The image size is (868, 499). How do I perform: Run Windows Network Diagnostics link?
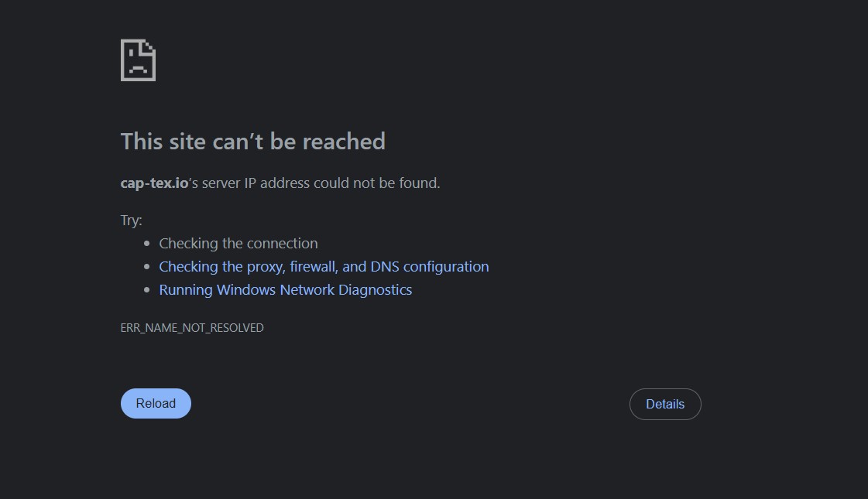click(x=286, y=290)
